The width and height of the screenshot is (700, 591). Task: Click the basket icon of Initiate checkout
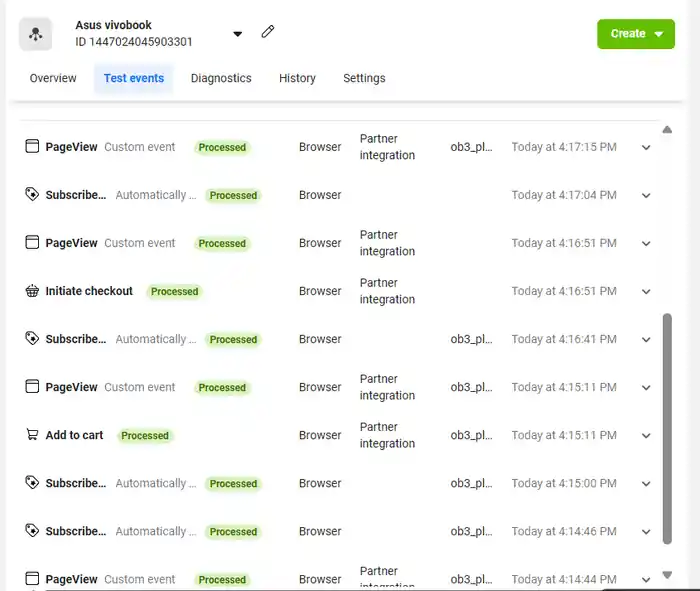32,291
